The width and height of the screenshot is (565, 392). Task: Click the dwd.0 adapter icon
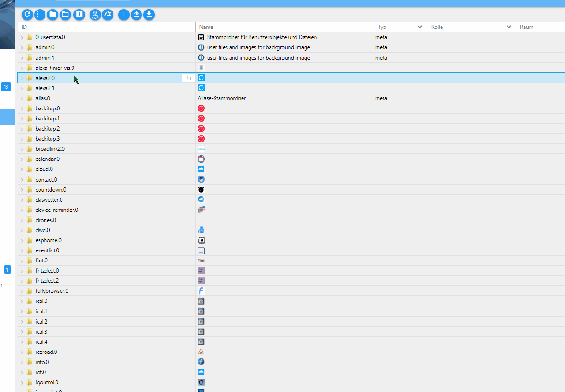coord(201,230)
